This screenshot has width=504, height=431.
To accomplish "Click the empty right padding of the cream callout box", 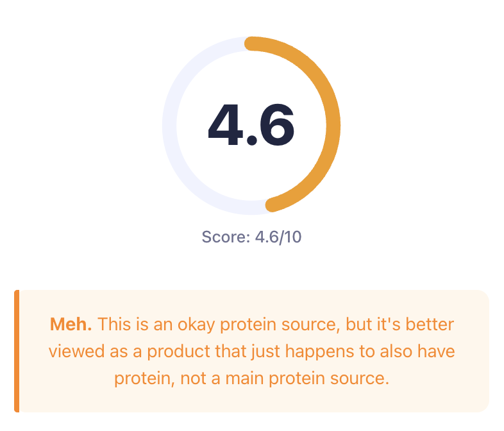I will [x=473, y=351].
